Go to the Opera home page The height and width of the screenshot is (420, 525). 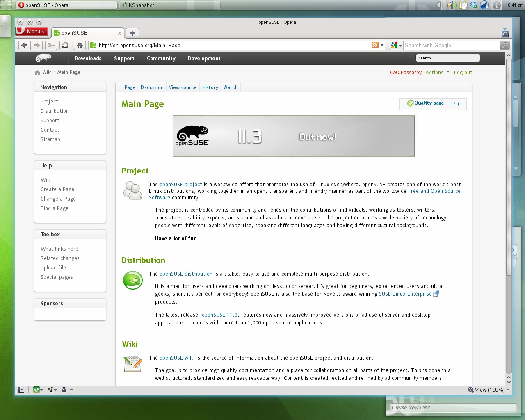tap(80, 45)
